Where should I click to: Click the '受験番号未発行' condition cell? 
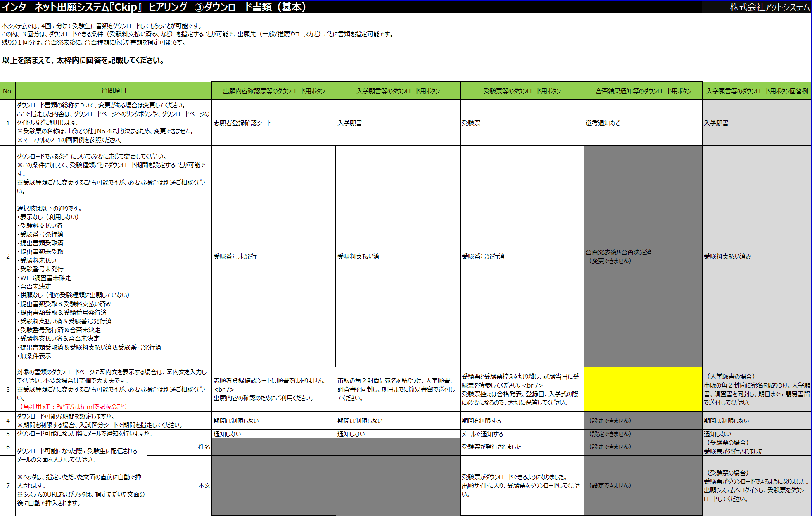[273, 256]
